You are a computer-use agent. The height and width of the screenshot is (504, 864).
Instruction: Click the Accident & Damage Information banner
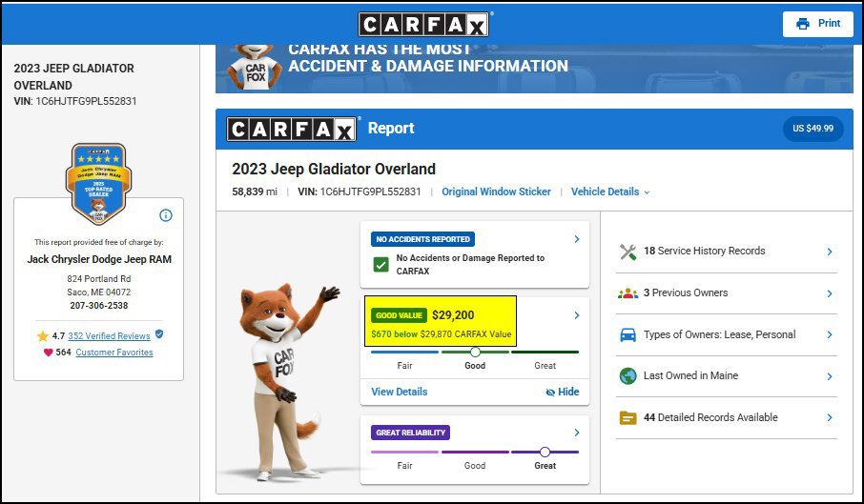pyautogui.click(x=534, y=69)
